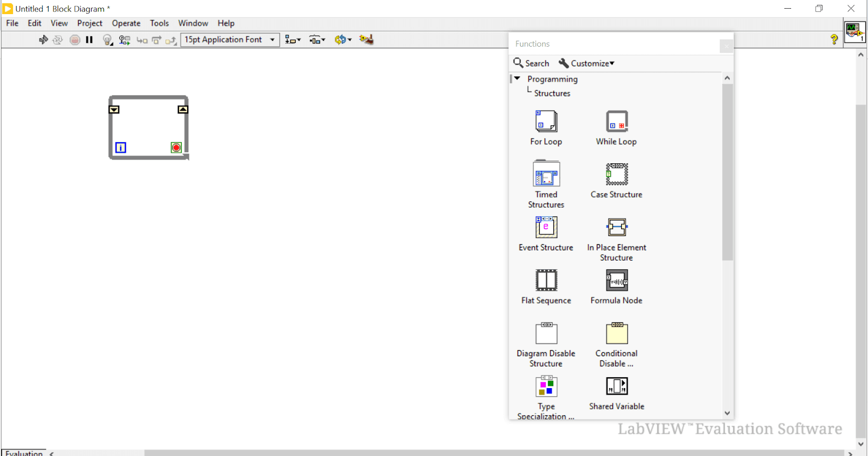The width and height of the screenshot is (868, 456).
Task: Open the Operate menu
Action: coord(126,23)
